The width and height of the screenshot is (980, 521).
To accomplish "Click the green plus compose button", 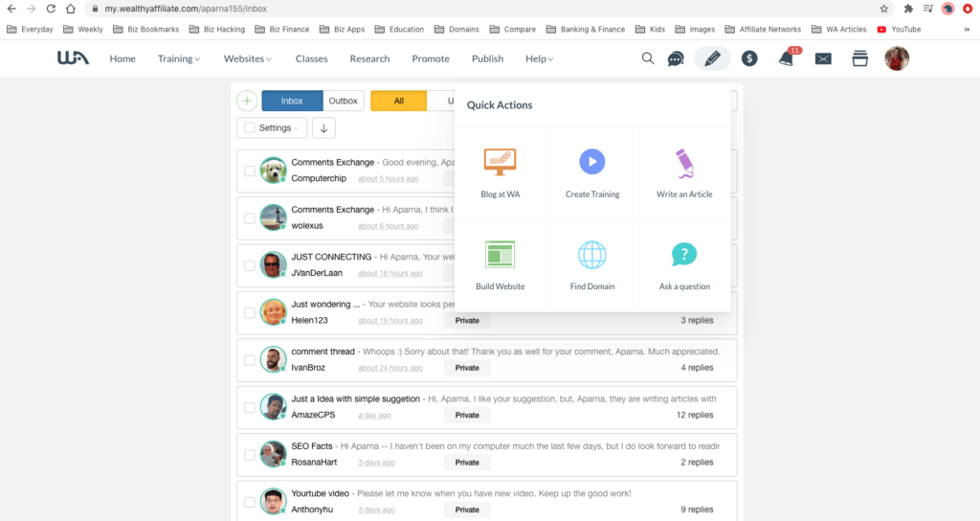I will [246, 101].
